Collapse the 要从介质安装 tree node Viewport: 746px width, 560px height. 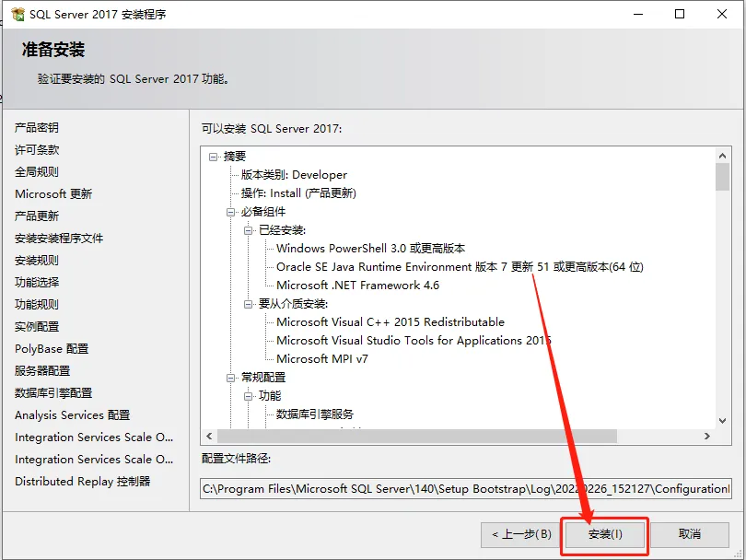[248, 305]
